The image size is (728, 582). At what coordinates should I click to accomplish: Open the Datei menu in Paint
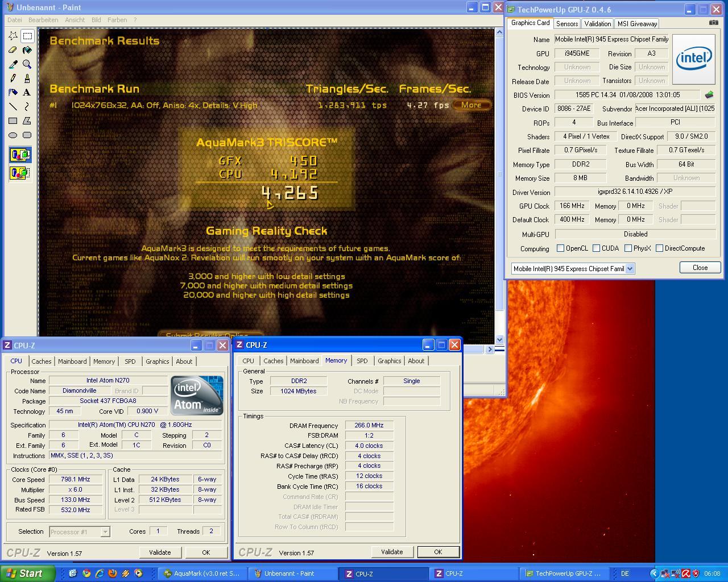tap(14, 20)
